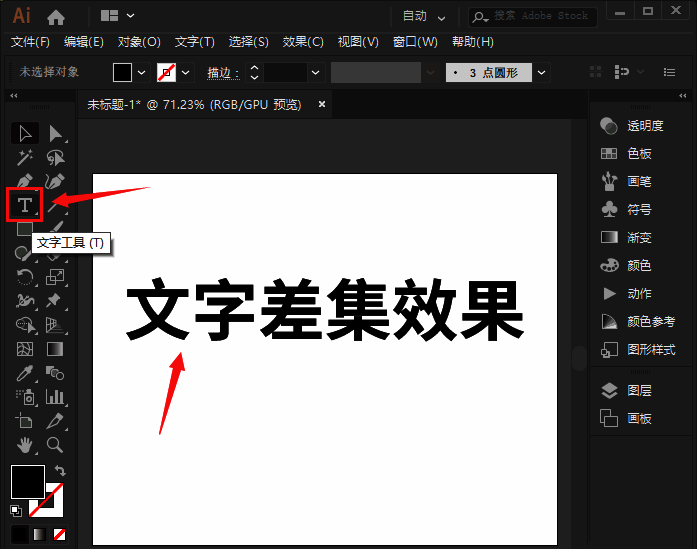Viewport: 697px width, 549px height.
Task: Select the Zoom magnifier tool
Action: pyautogui.click(x=55, y=445)
